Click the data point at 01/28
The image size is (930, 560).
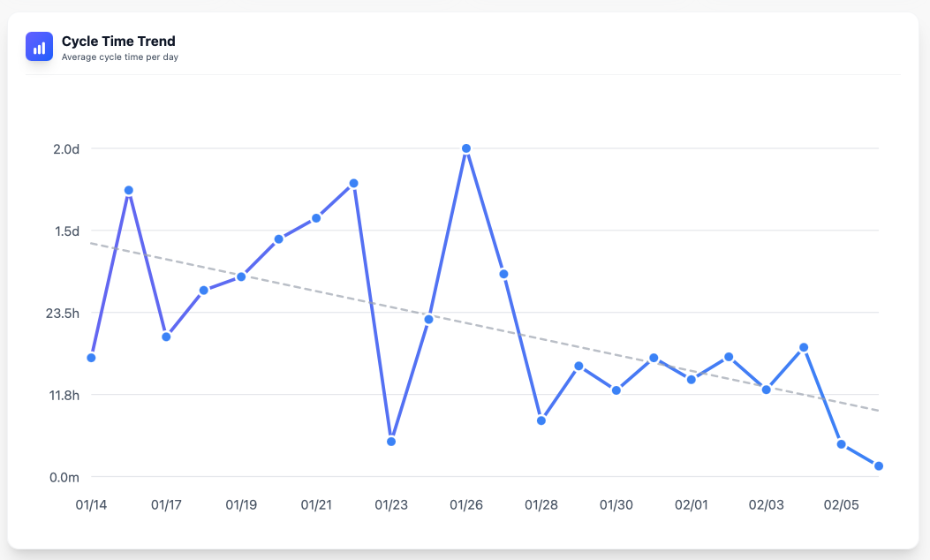tap(541, 420)
